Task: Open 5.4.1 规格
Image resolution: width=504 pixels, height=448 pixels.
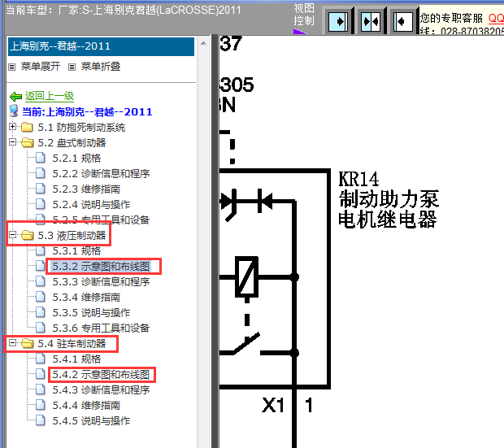Action: point(76,359)
